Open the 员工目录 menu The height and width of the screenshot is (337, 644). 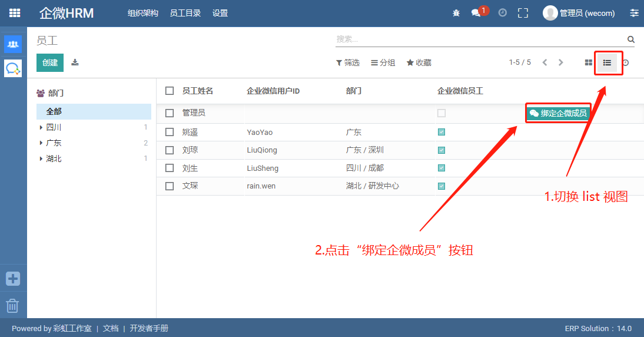click(x=185, y=13)
